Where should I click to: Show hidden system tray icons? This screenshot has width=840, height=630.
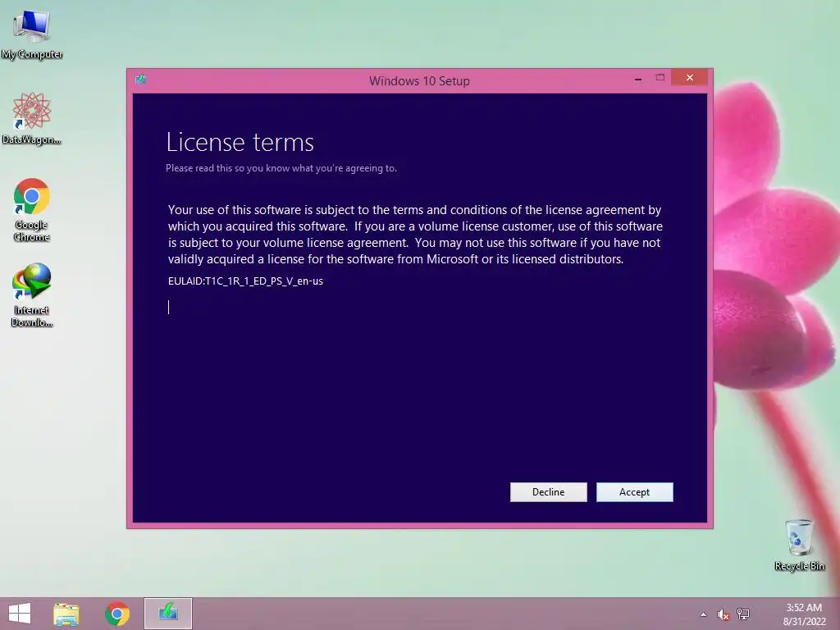[x=703, y=614]
